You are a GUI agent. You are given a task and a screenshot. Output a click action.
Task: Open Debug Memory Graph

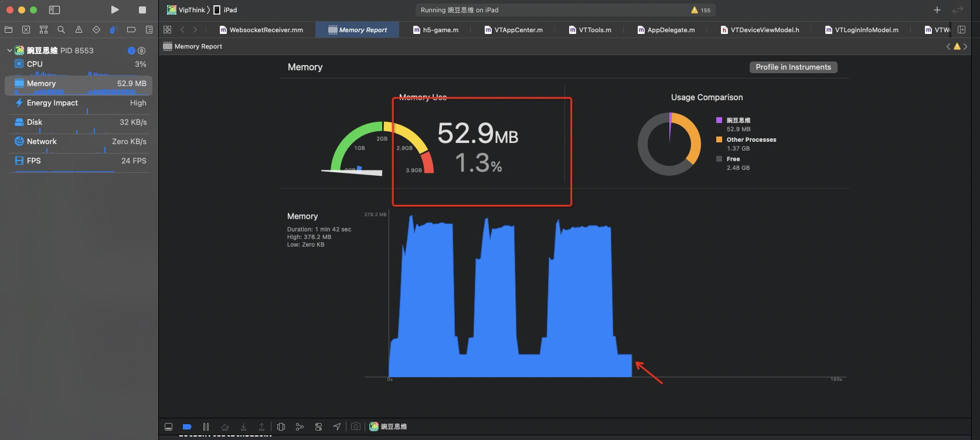(x=300, y=427)
